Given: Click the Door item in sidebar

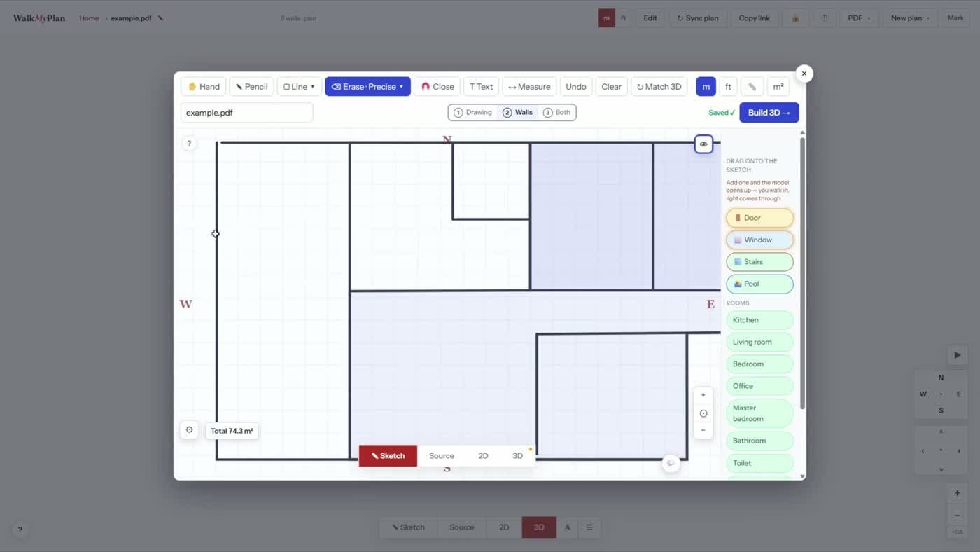Looking at the screenshot, I should [759, 218].
